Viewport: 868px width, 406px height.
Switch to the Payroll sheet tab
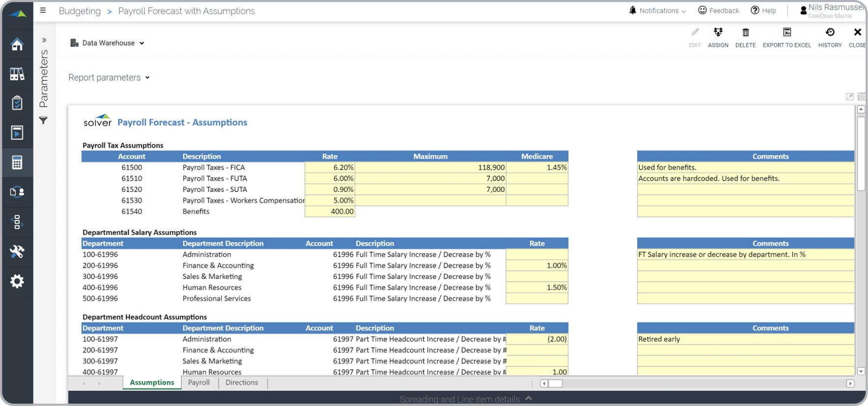click(199, 383)
